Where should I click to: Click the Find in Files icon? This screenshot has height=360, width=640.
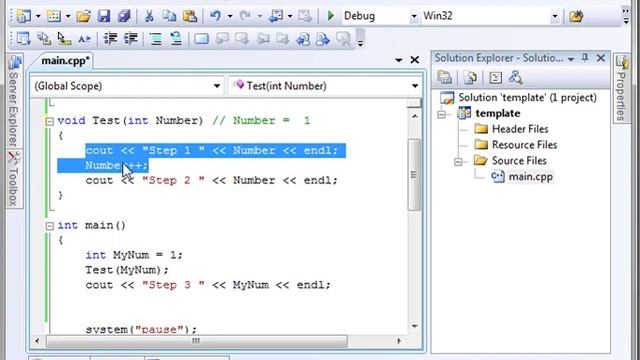576,16
